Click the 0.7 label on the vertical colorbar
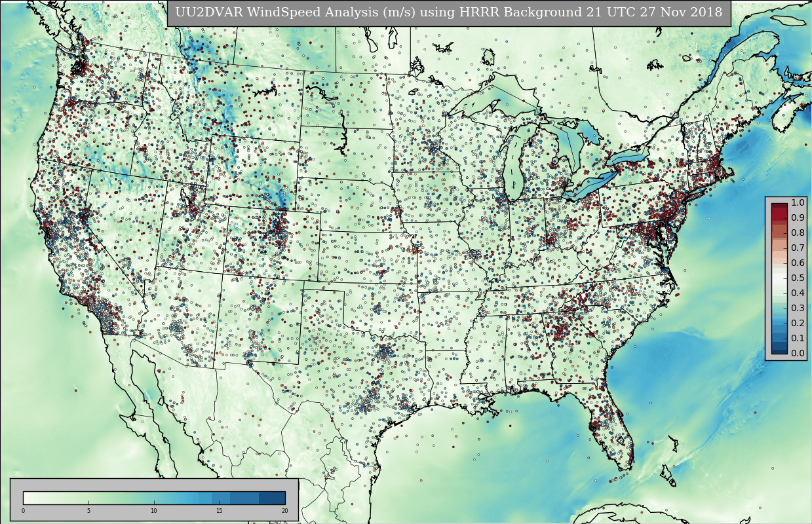This screenshot has height=524, width=812. 798,248
